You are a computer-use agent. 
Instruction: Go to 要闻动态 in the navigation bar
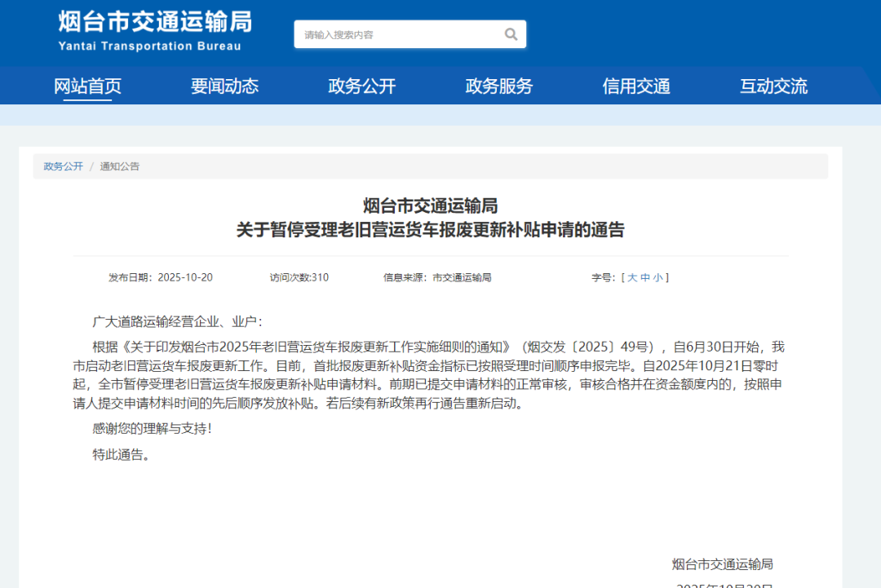tap(224, 86)
